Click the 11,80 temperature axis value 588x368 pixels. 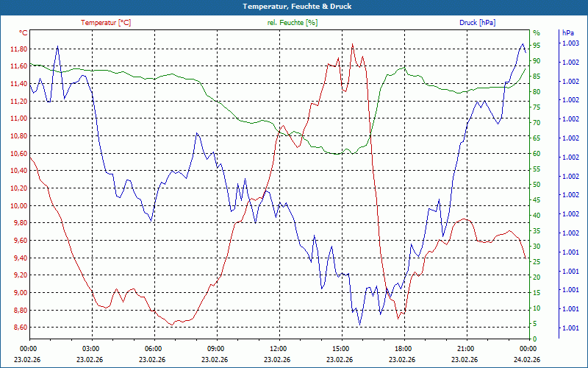click(18, 49)
